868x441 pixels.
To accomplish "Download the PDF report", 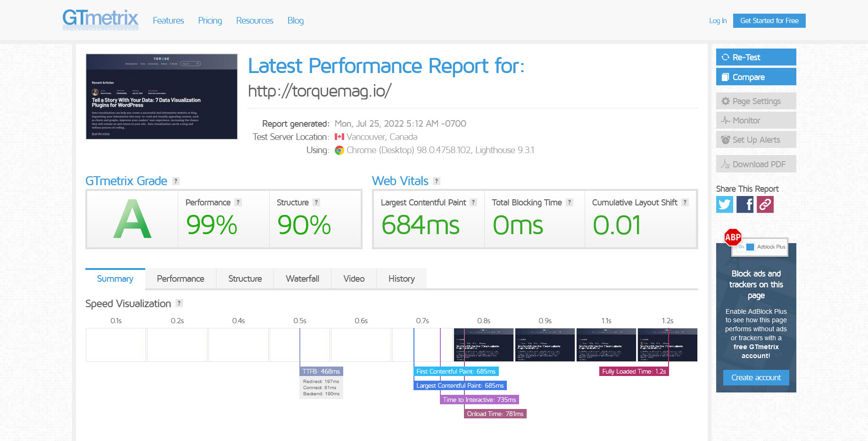I will pos(756,164).
